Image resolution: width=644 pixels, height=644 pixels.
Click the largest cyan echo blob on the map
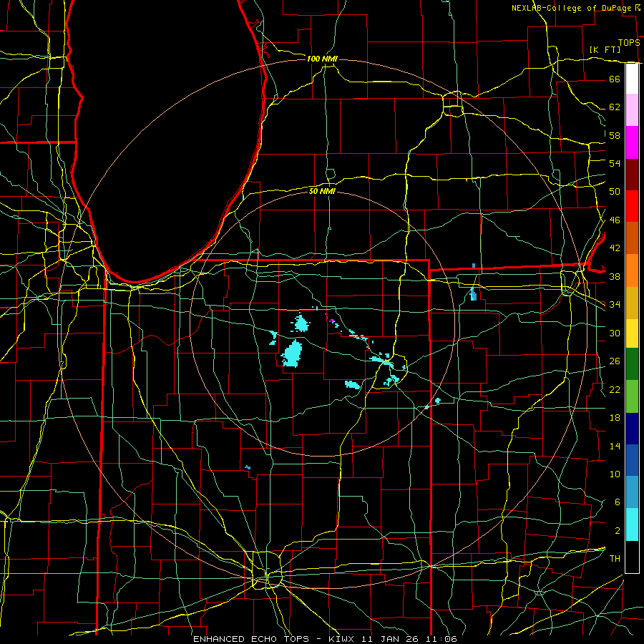pos(293,353)
